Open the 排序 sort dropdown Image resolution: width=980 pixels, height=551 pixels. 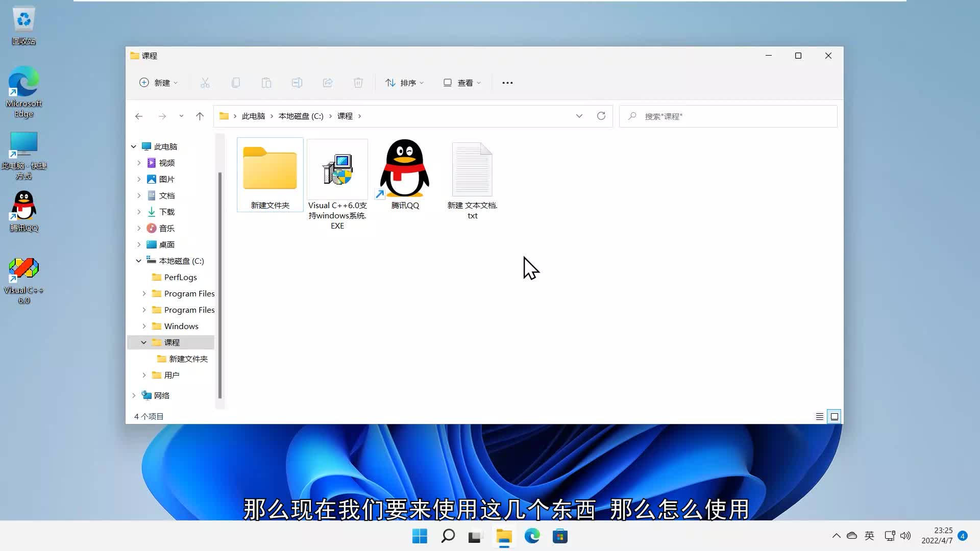pos(405,83)
